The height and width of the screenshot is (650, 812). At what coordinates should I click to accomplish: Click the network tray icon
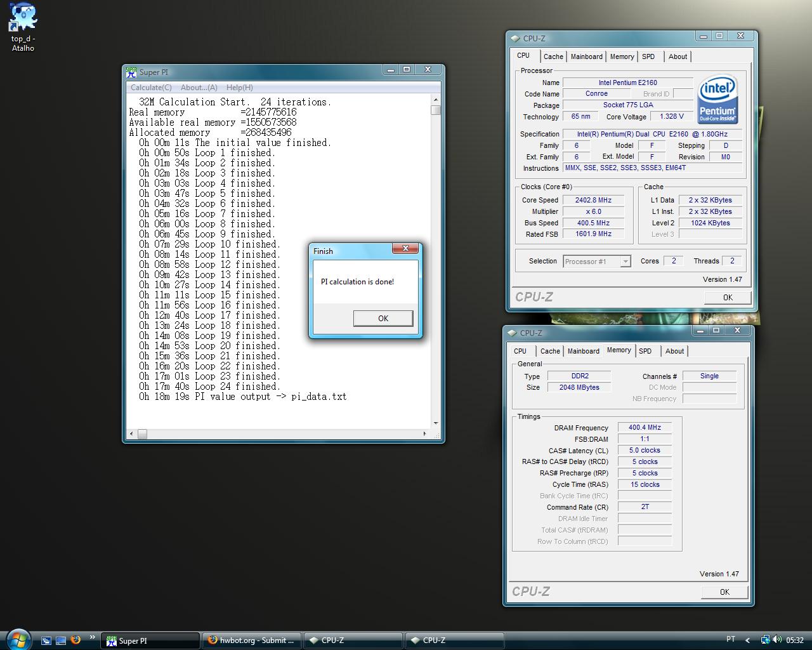(x=766, y=640)
